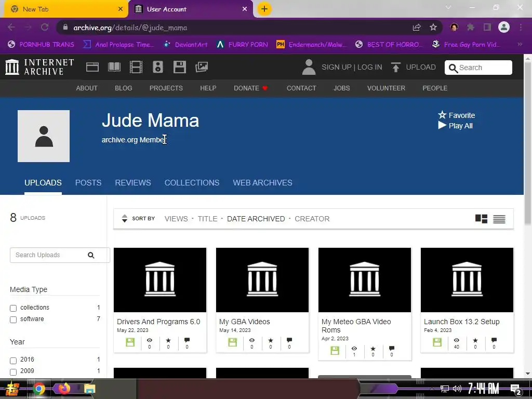Open Drivers And Programs 6.0 thumbnail
The height and width of the screenshot is (399, 532).
(160, 280)
